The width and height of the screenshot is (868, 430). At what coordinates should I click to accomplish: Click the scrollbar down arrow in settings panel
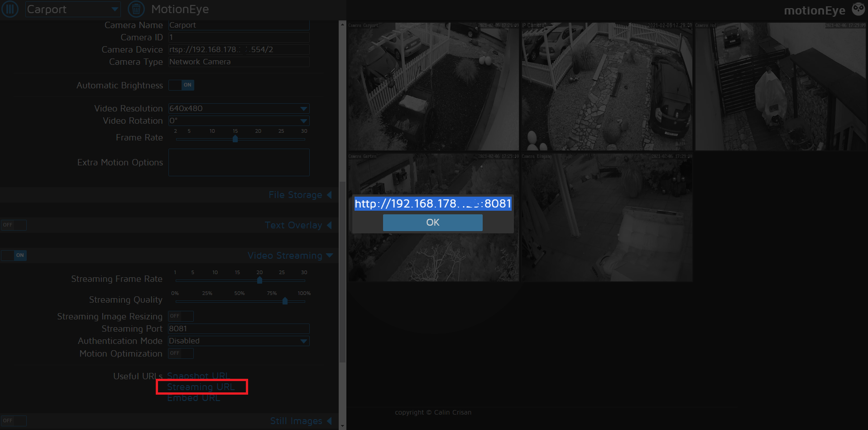point(342,426)
